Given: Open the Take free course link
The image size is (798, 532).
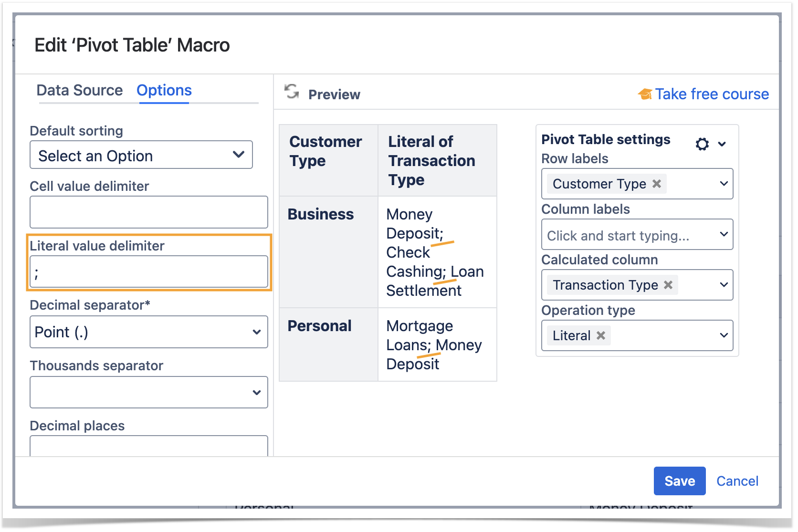Looking at the screenshot, I should [711, 94].
